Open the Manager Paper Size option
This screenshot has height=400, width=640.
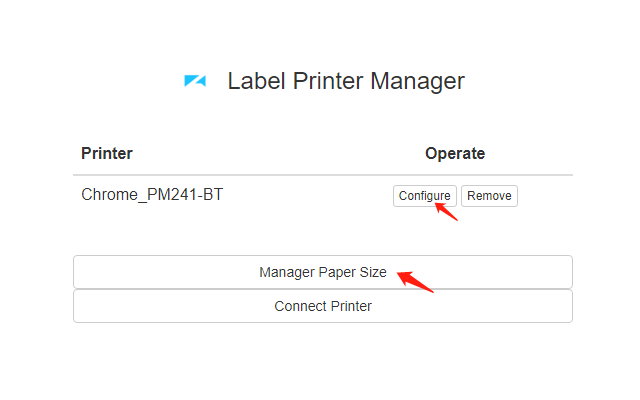pyautogui.click(x=322, y=272)
